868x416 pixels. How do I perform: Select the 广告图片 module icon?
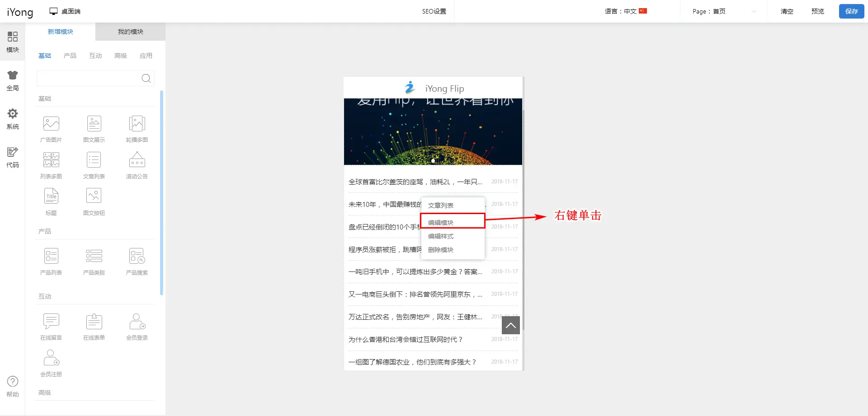[51, 124]
